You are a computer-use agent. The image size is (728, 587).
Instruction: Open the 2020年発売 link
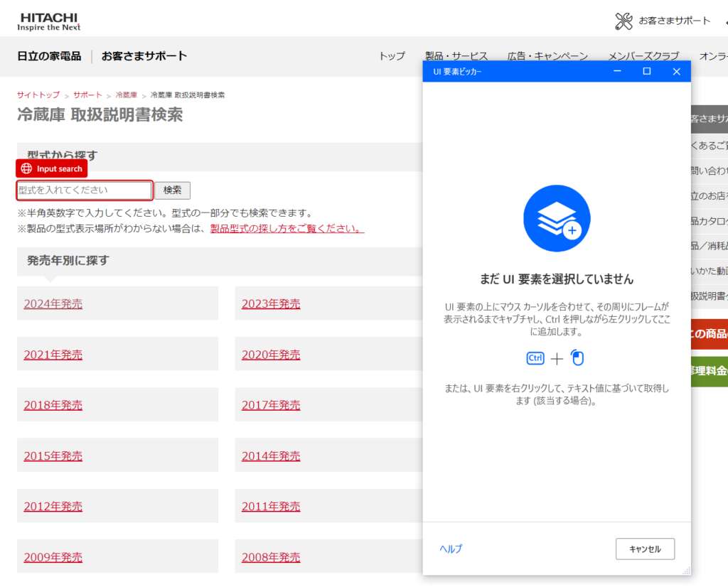pos(271,355)
